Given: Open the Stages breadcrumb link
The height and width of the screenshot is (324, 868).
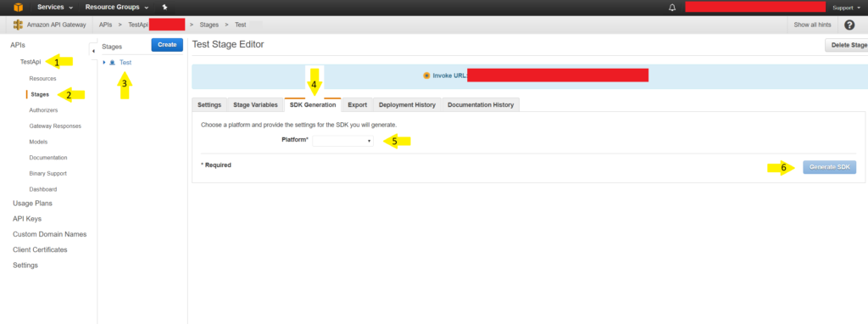Looking at the screenshot, I should tap(209, 25).
